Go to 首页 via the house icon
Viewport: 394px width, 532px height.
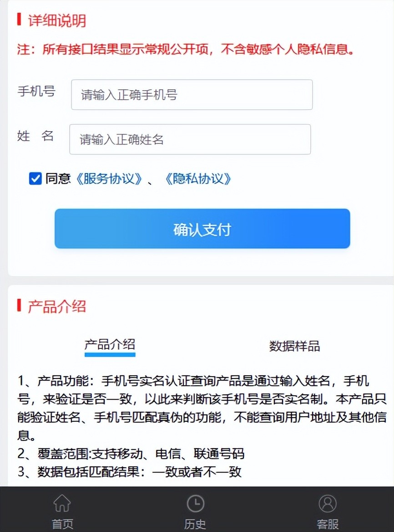coord(62,504)
